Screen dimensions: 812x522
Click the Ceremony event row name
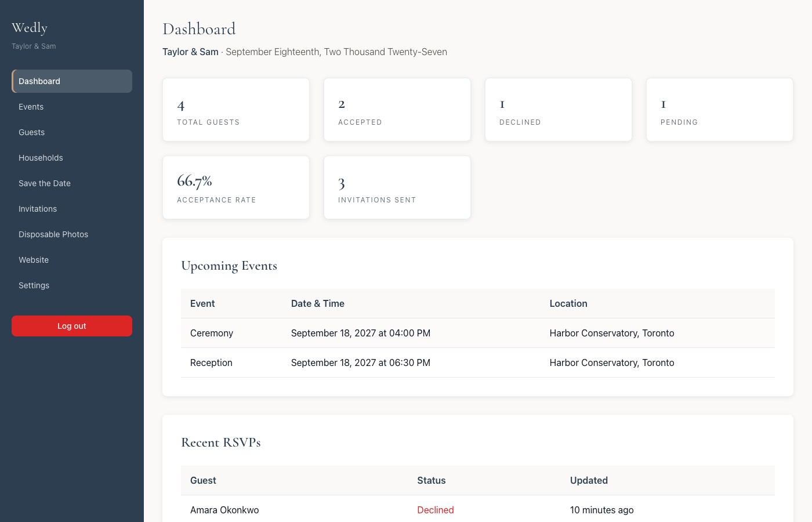[x=212, y=333]
